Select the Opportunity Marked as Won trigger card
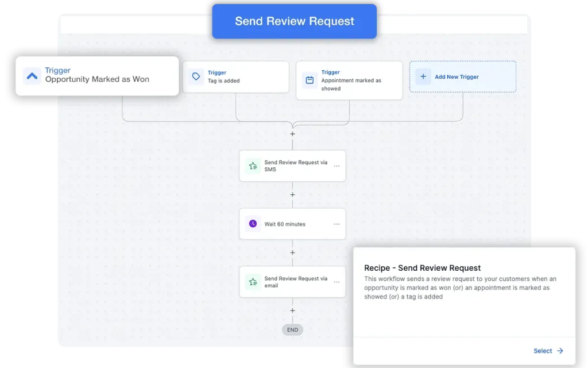This screenshot has width=588, height=368. coord(98,75)
